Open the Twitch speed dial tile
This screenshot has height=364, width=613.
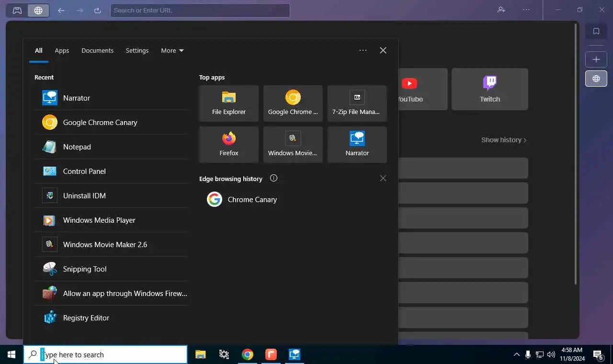click(490, 89)
